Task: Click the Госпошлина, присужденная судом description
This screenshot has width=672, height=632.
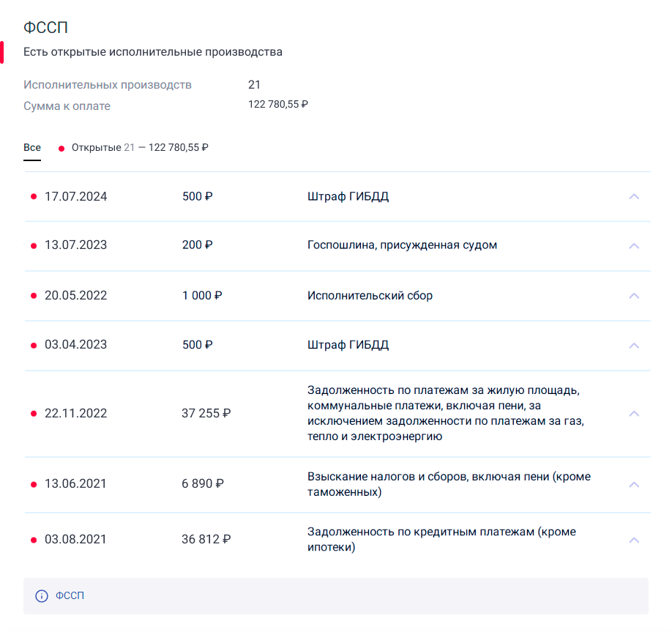Action: tap(402, 245)
